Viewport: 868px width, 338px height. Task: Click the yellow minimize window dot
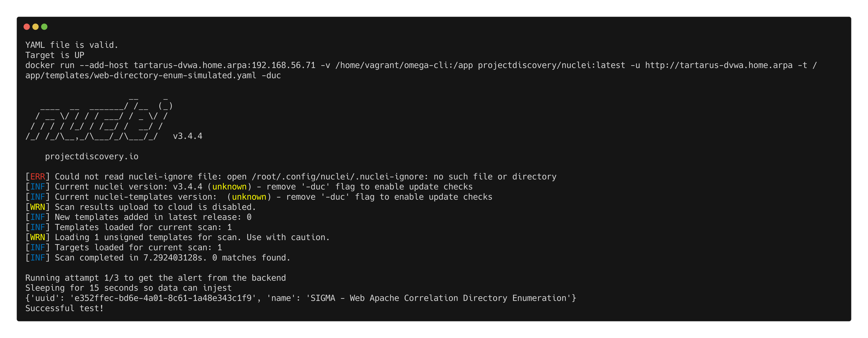35,27
